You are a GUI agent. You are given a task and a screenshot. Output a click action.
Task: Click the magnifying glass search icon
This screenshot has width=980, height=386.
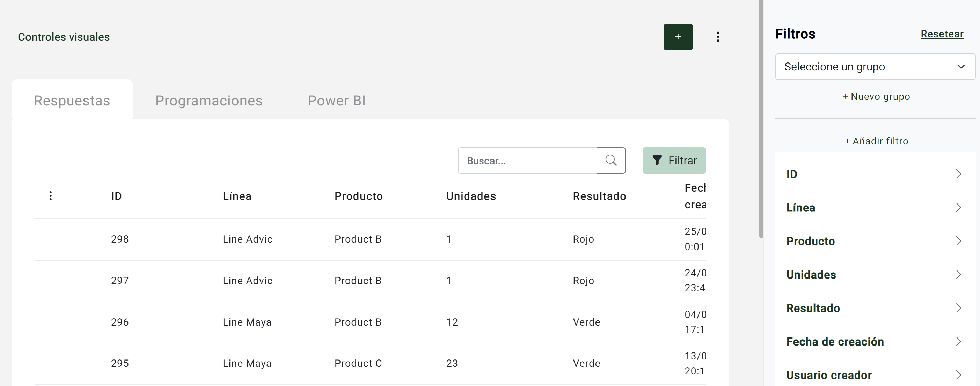tap(611, 161)
